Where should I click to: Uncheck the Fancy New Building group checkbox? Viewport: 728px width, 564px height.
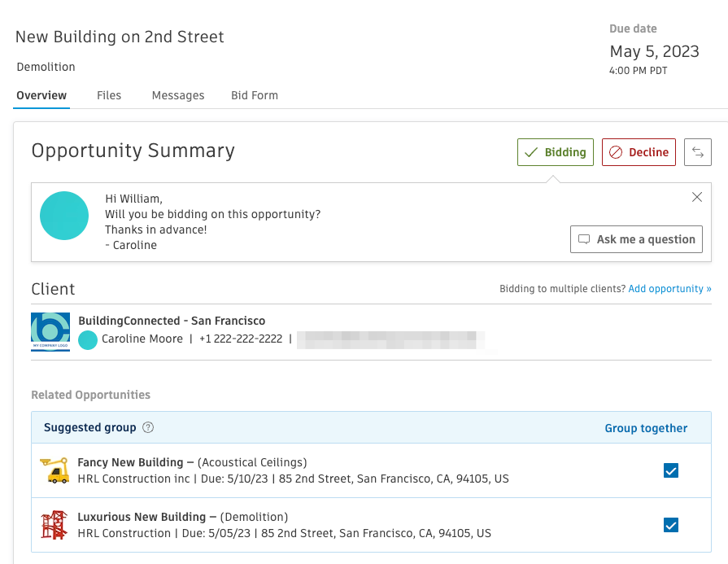[x=670, y=470]
